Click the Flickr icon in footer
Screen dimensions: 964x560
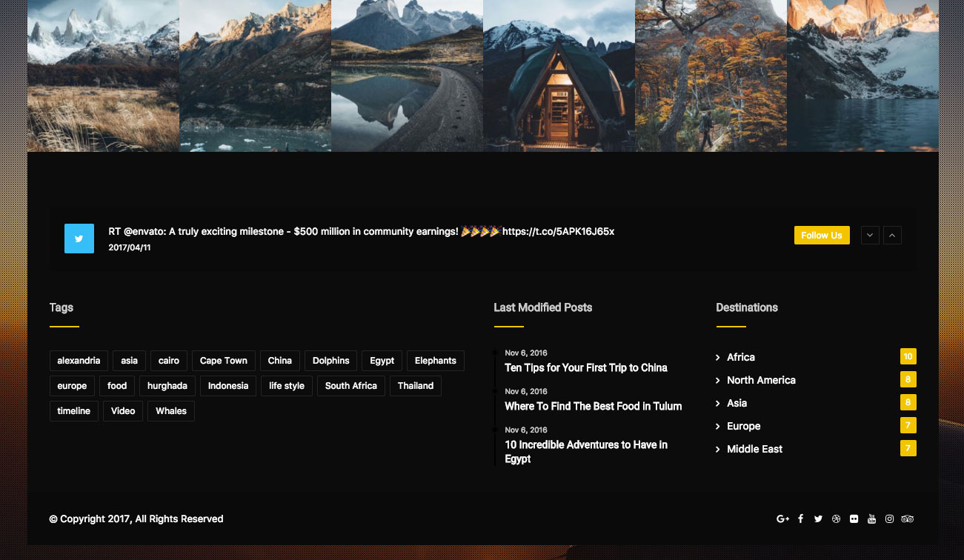[854, 519]
